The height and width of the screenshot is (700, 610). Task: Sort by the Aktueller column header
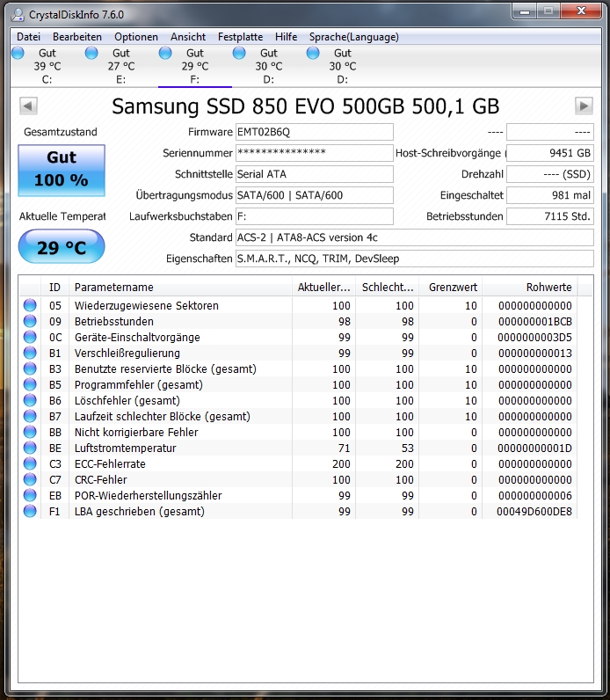point(323,287)
